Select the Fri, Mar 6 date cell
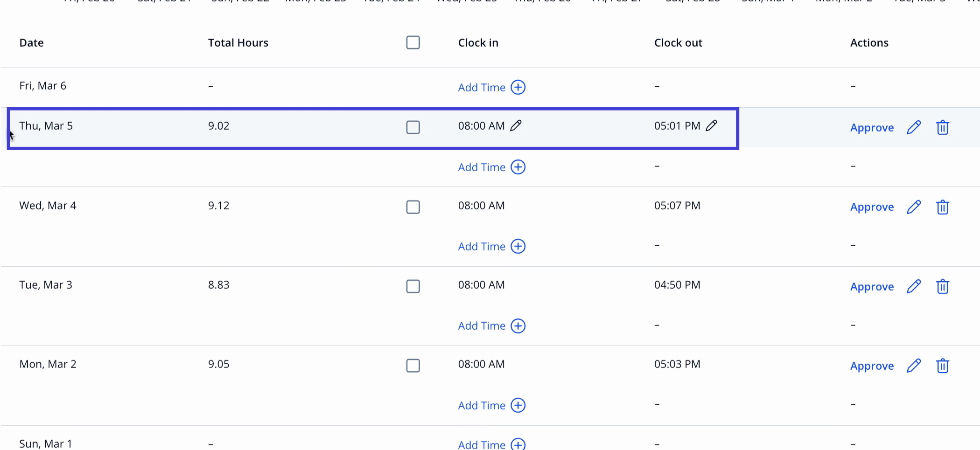980x450 pixels. 42,86
